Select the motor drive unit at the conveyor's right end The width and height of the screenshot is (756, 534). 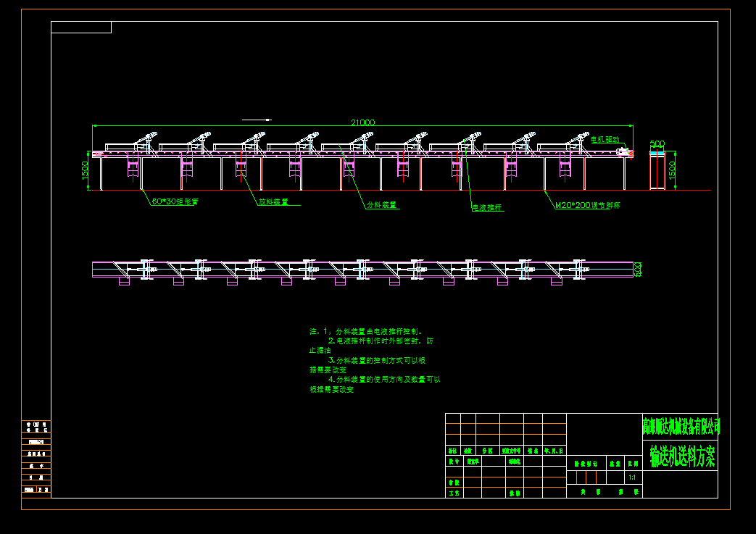click(x=624, y=152)
